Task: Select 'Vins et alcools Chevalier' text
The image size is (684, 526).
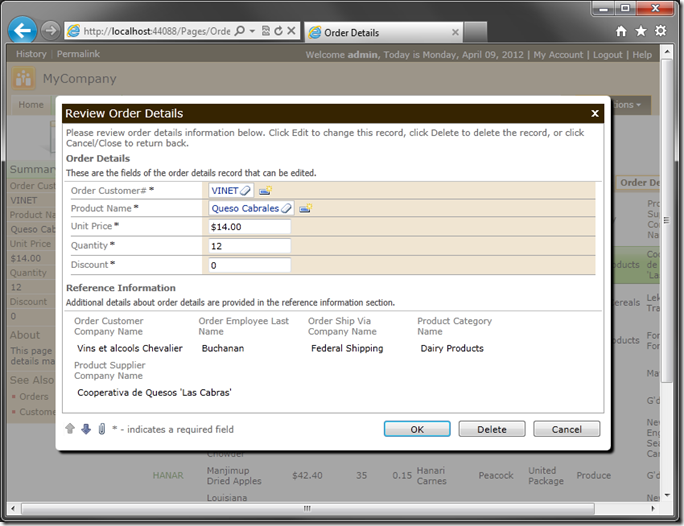Action: tap(130, 348)
